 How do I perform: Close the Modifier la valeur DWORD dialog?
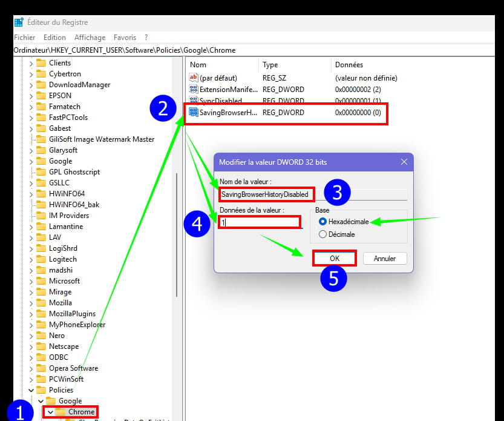404,162
